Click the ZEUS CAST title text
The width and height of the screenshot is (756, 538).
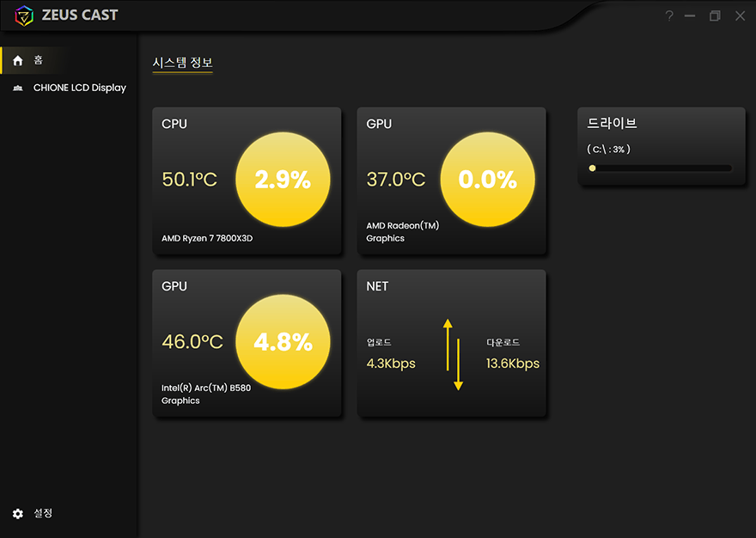pyautogui.click(x=80, y=15)
